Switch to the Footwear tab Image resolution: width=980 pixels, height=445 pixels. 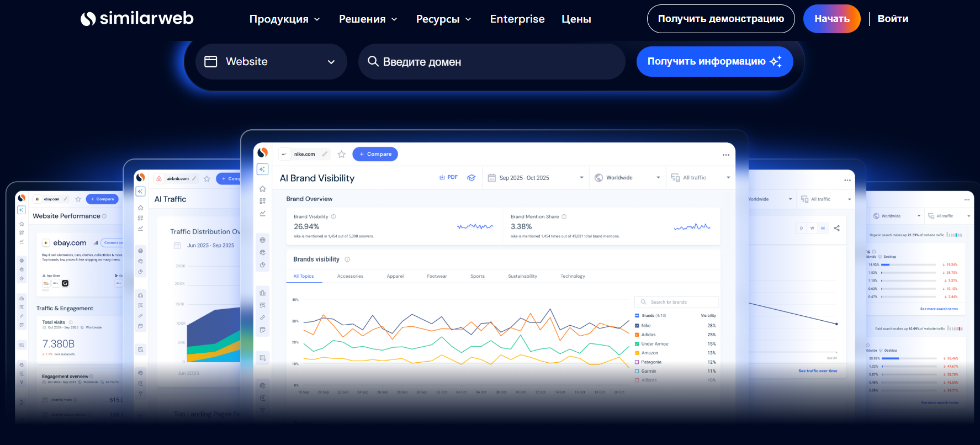coord(437,276)
